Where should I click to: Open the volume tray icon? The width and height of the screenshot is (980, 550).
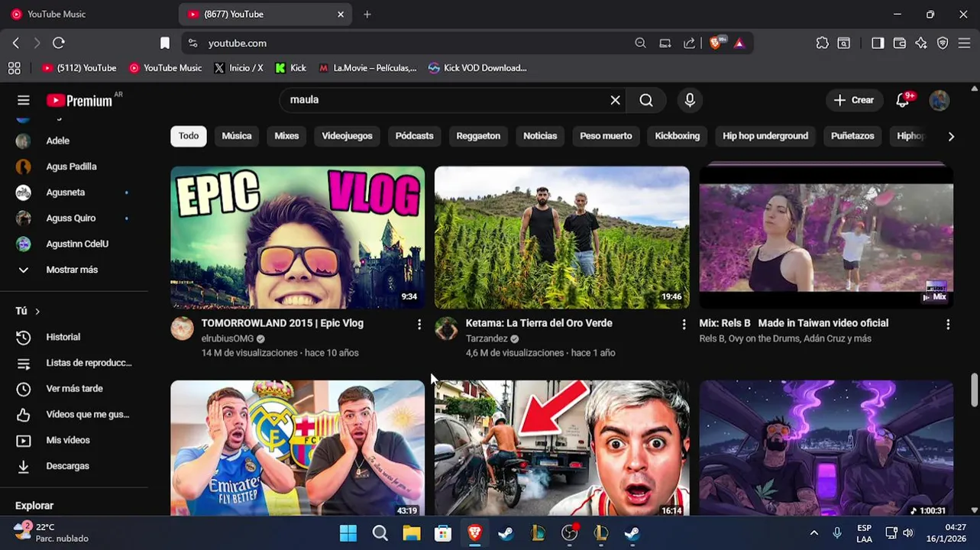pyautogui.click(x=908, y=533)
